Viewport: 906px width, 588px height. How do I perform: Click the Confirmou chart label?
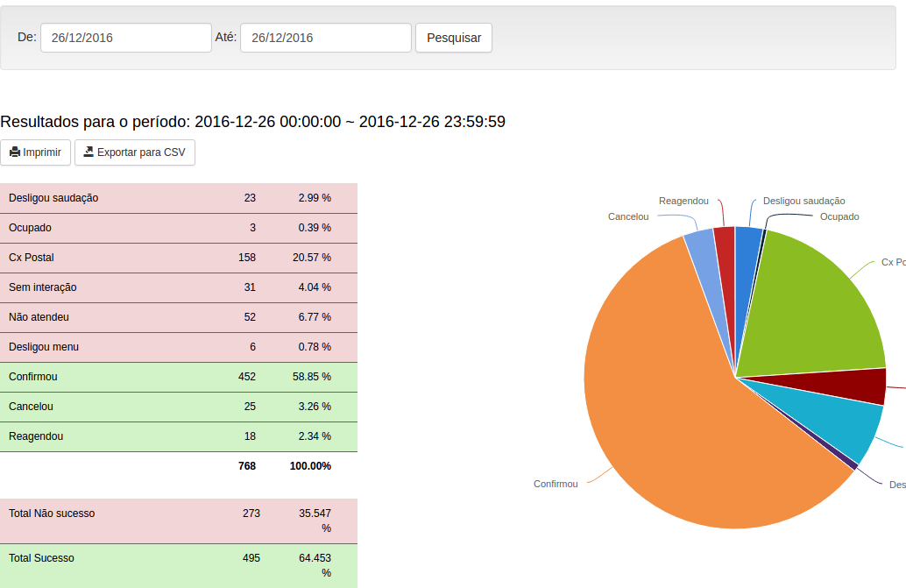(x=556, y=484)
